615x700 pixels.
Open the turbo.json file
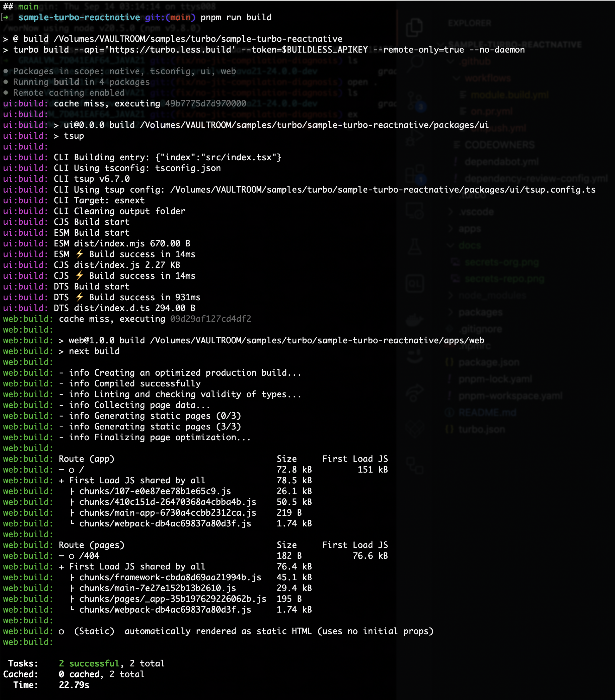tap(481, 430)
